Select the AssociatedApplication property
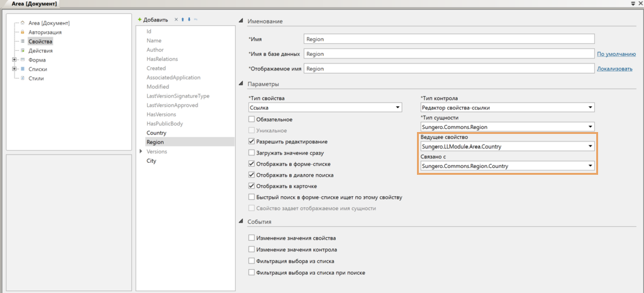644x293 pixels. (x=174, y=77)
